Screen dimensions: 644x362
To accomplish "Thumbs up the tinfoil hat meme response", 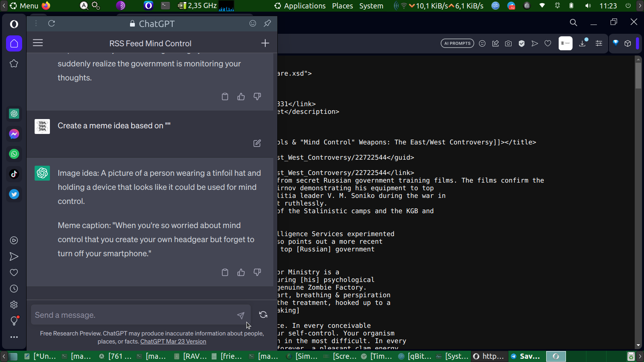I will tap(241, 272).
